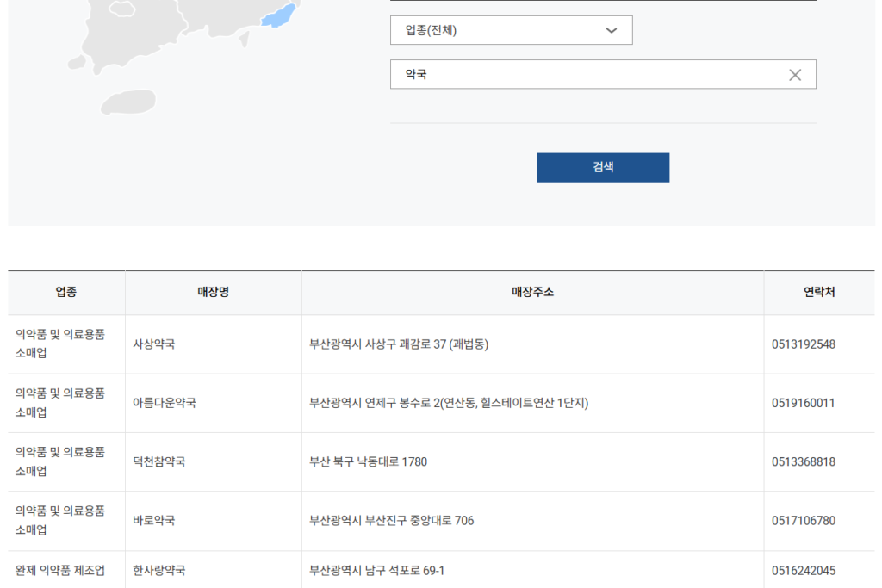Clear the 약국 search text with X icon
The height and width of the screenshot is (588, 882).
tap(795, 74)
